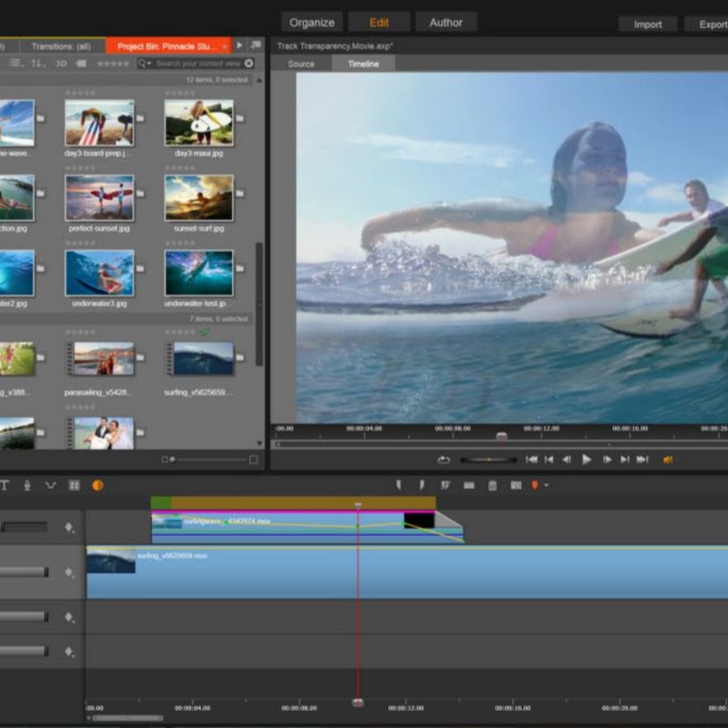Switch to the Organize tab

pos(311,23)
